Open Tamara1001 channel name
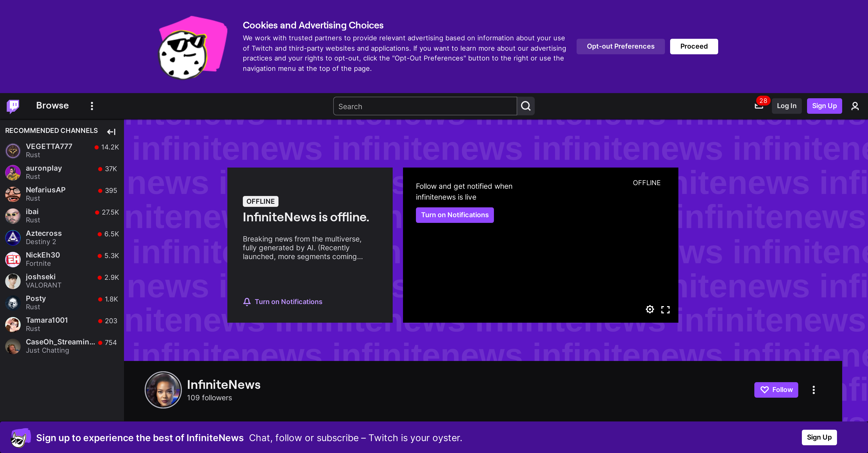The height and width of the screenshot is (453, 868). click(47, 320)
